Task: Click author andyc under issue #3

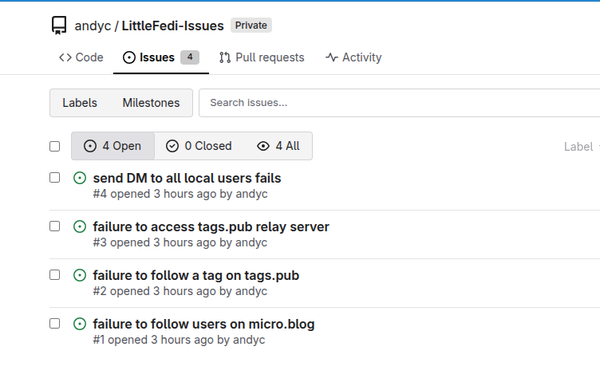Action: tap(251, 243)
